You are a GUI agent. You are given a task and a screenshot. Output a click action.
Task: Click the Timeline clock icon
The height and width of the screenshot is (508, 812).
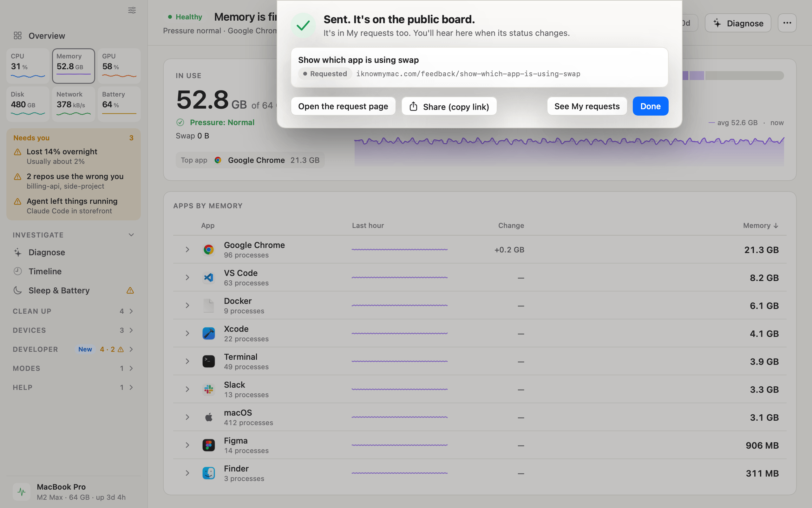[18, 271]
